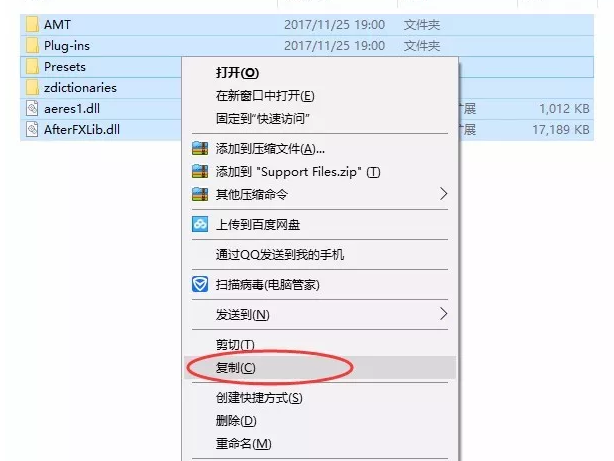Viewport: 614px width, 461px height.
Task: Click the aeres1.dll file icon
Action: (32, 108)
